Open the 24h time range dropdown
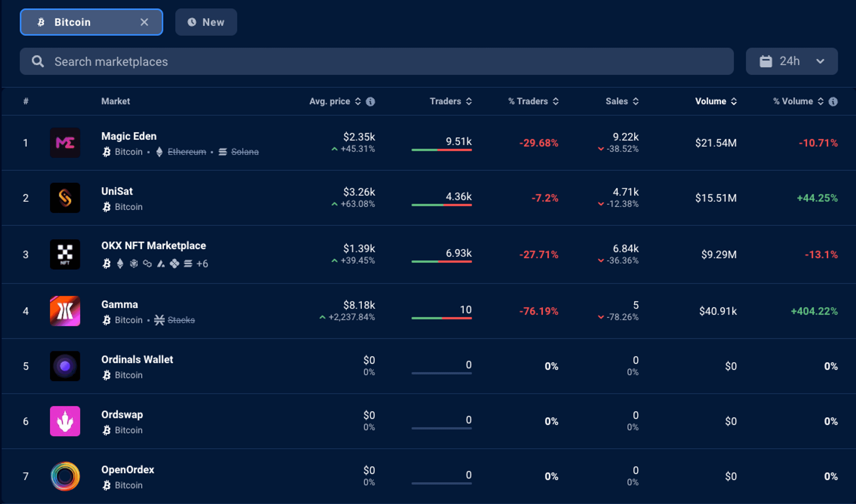Image resolution: width=856 pixels, height=504 pixels. (x=791, y=61)
